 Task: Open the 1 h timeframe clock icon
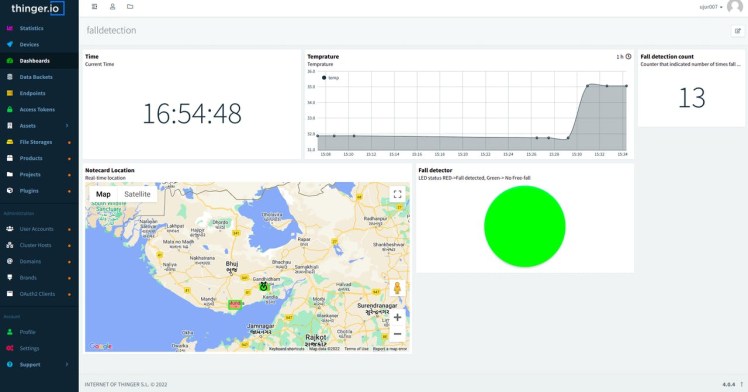tap(628, 56)
